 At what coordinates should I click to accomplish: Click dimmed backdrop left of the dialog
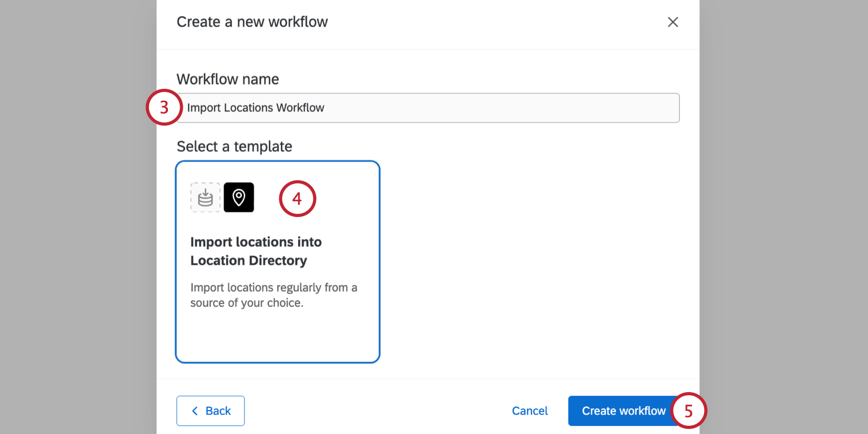click(77, 217)
